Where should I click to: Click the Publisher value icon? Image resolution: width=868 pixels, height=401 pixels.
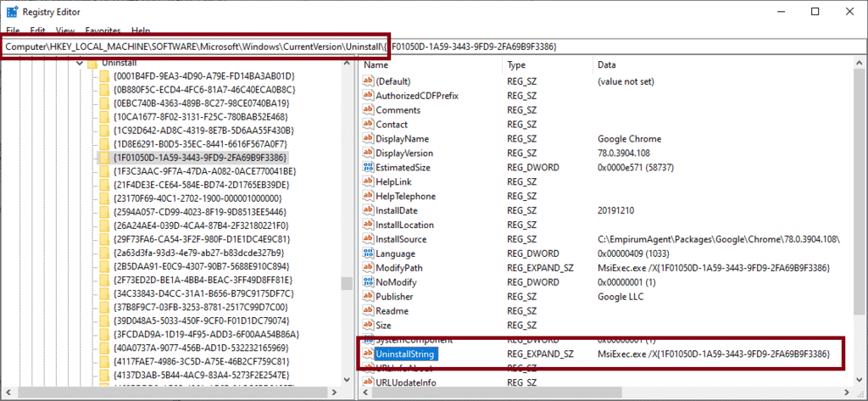(368, 297)
